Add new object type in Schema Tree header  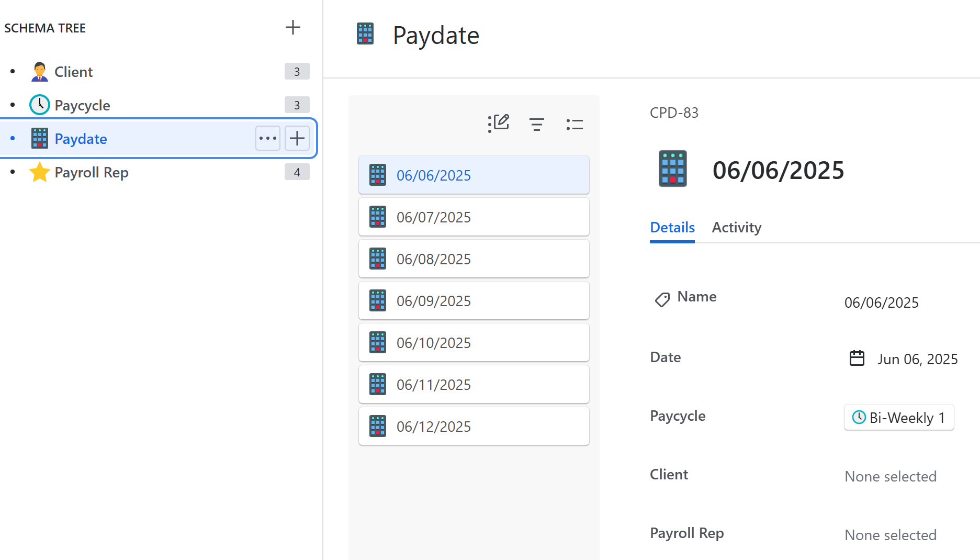click(x=293, y=27)
